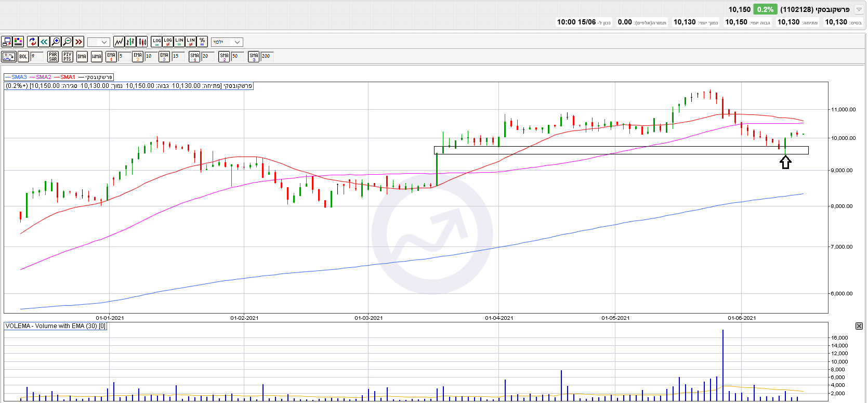Toggle the EMA 1 moving average
The height and width of the screenshot is (403, 868).
(111, 56)
